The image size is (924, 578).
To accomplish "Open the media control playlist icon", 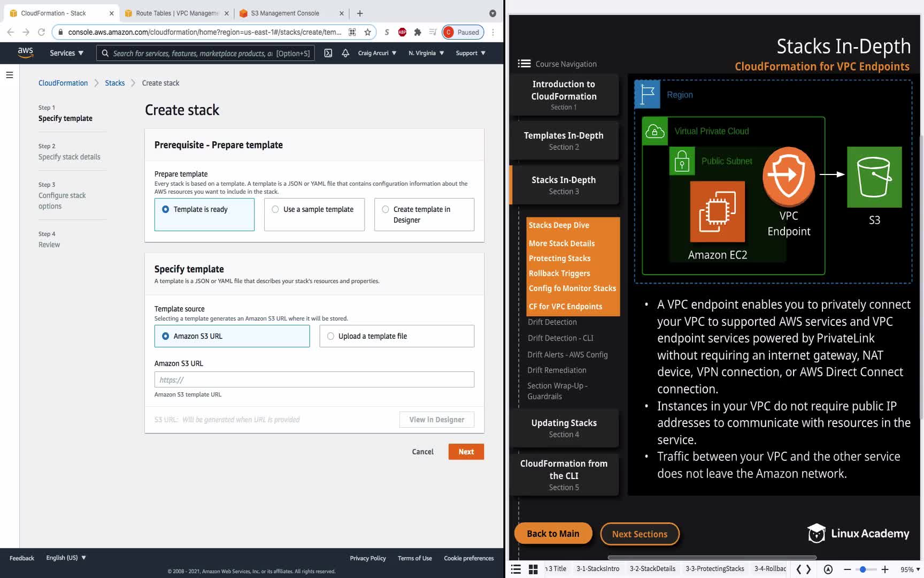I will coord(433,32).
